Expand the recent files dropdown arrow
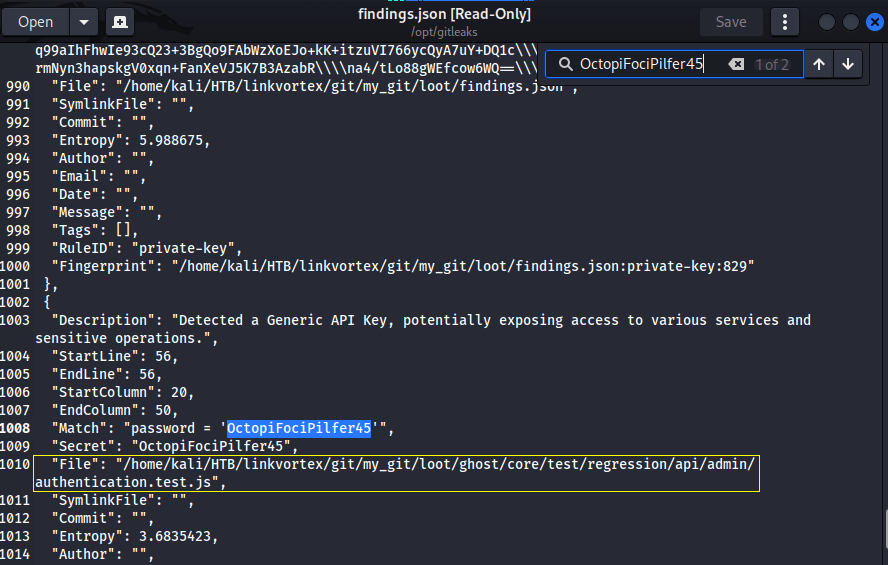Screen dimensions: 888x565 (x=83, y=22)
